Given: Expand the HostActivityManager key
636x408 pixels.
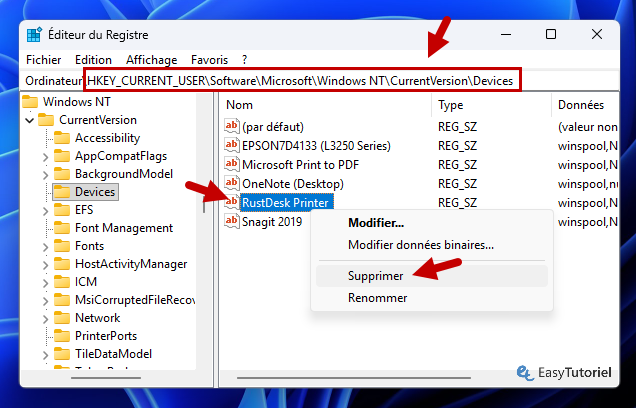Looking at the screenshot, I should point(45,265).
